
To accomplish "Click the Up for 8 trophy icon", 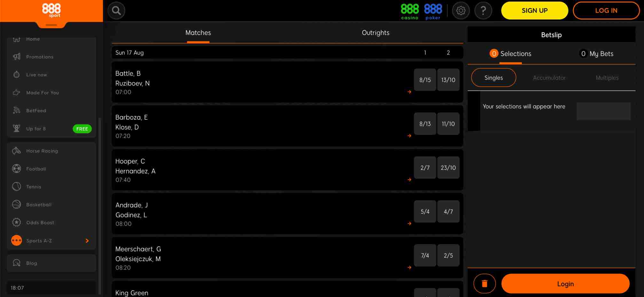I will (17, 128).
